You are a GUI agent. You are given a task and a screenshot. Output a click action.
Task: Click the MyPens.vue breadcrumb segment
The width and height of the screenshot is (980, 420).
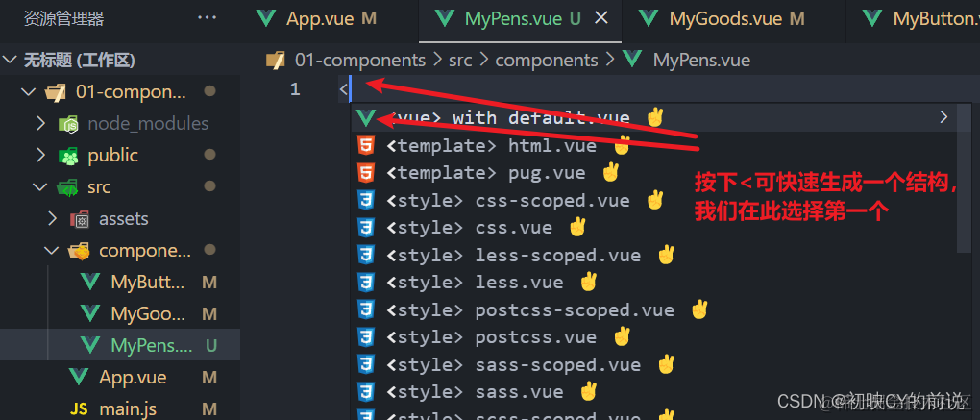click(701, 60)
